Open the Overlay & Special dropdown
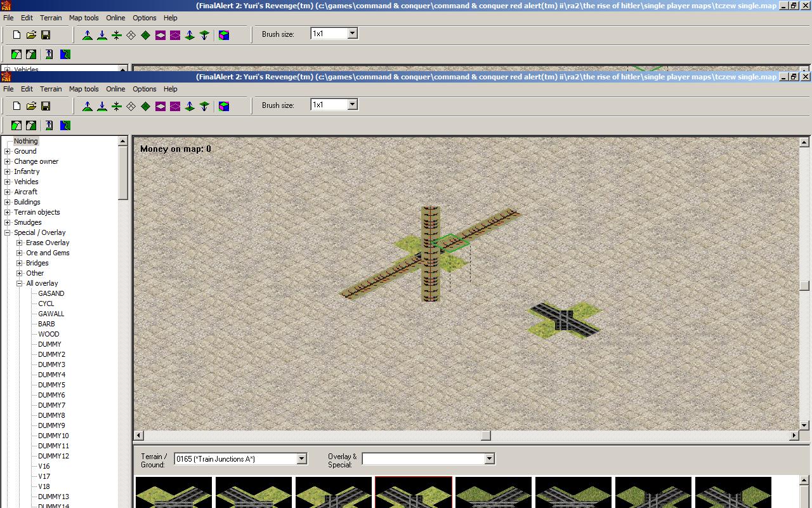 click(489, 458)
